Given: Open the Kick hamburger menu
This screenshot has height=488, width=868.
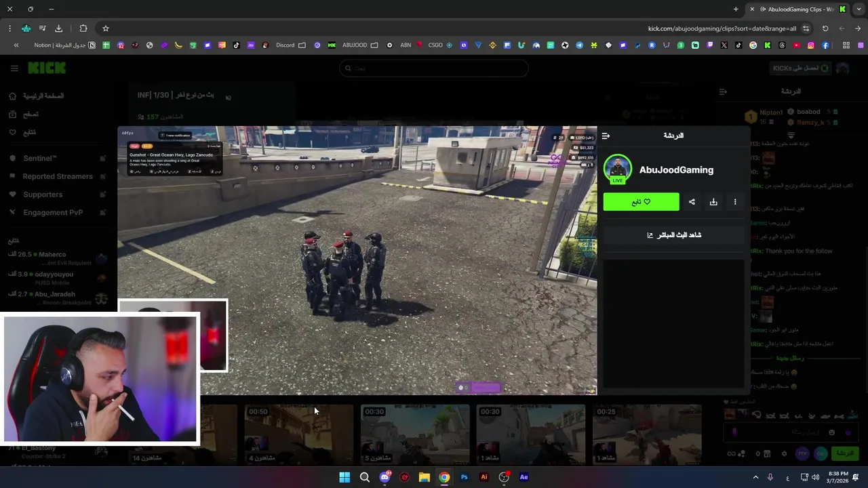Looking at the screenshot, I should point(14,68).
